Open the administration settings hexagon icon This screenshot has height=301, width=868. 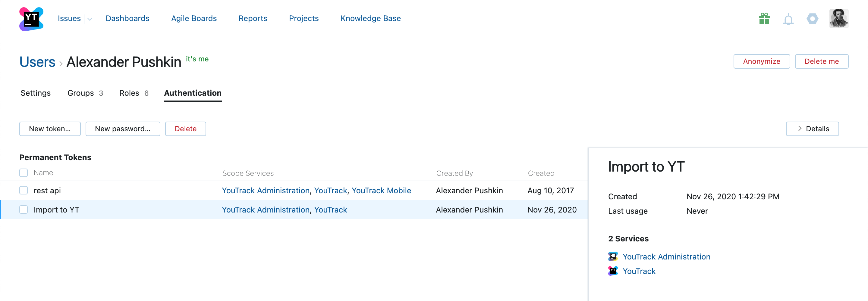[812, 19]
